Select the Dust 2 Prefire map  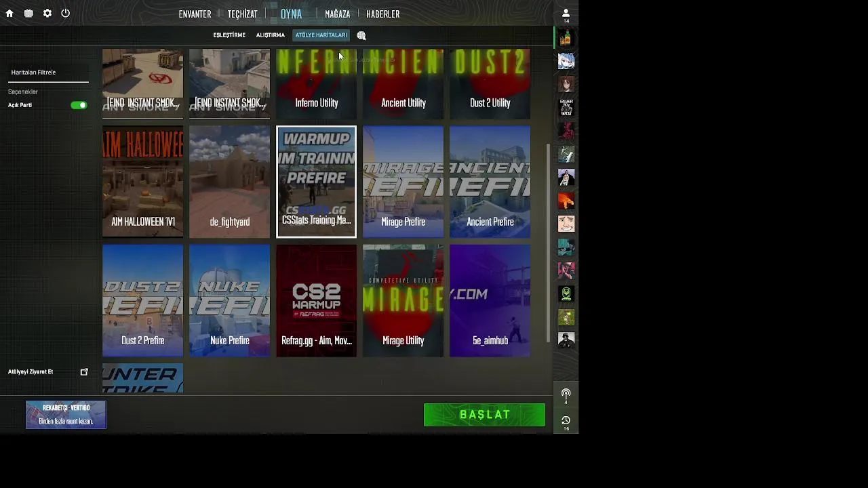142,300
